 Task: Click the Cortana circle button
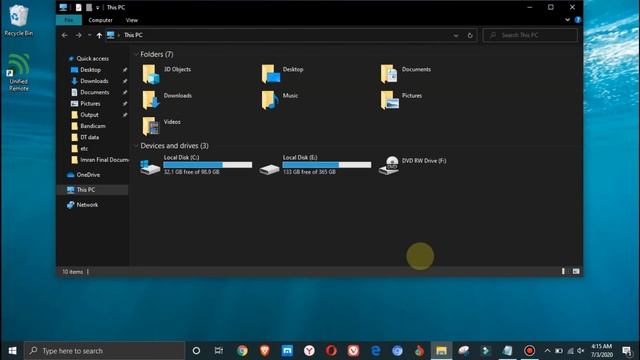[x=196, y=351]
